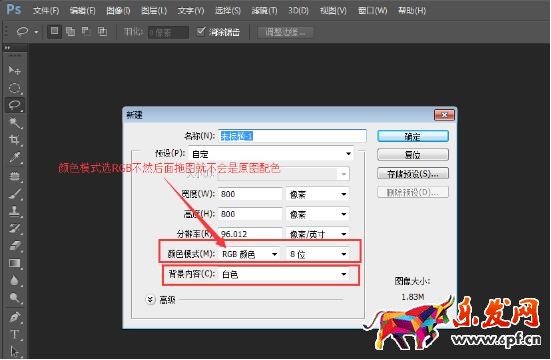
Task: Collapse the toolbox with the double arrow
Action: 7,48
